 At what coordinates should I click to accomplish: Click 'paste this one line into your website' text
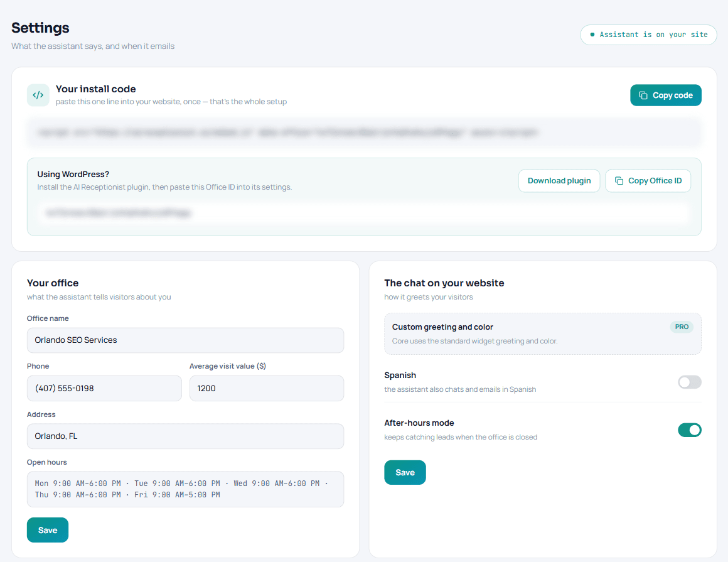(x=171, y=102)
